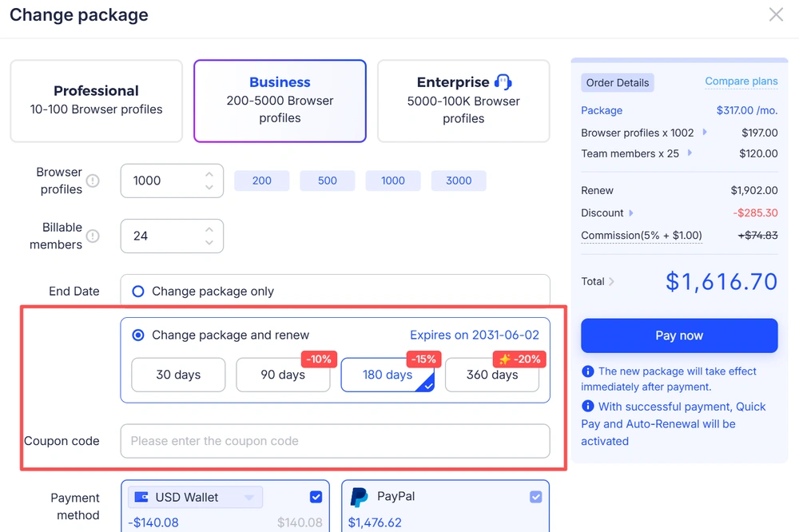
Task: Open the USD Wallet dropdown
Action: click(x=196, y=498)
